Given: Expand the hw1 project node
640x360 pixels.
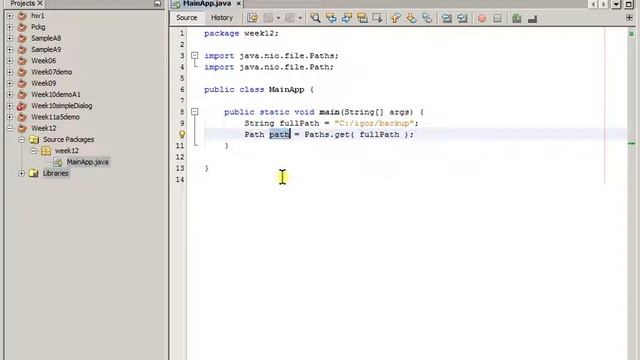Looking at the screenshot, I should 10,16.
